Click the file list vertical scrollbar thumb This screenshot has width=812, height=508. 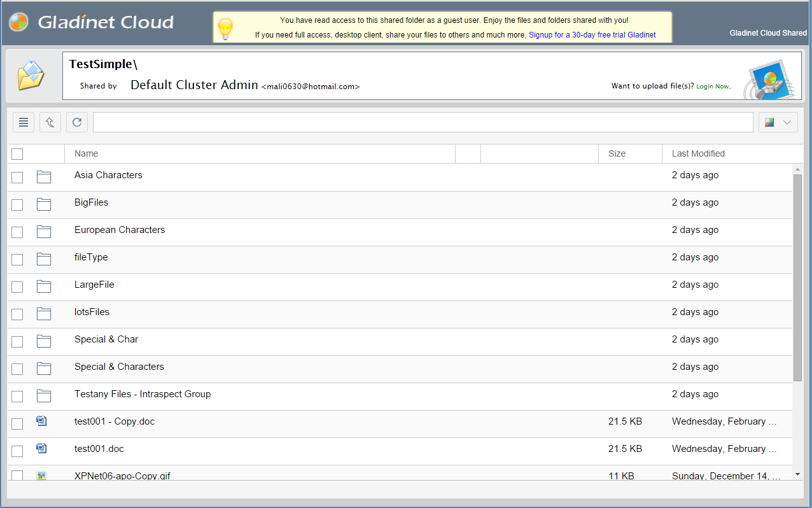(x=797, y=278)
